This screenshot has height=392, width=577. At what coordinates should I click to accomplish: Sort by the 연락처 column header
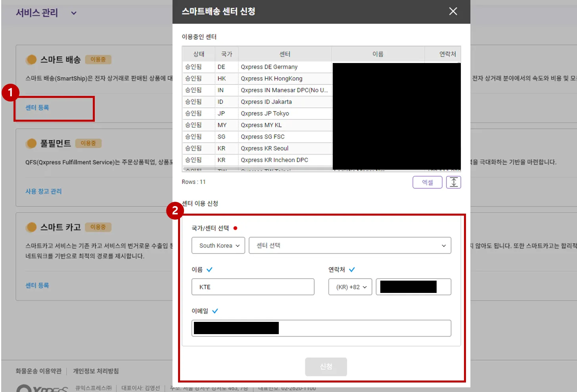[443, 54]
